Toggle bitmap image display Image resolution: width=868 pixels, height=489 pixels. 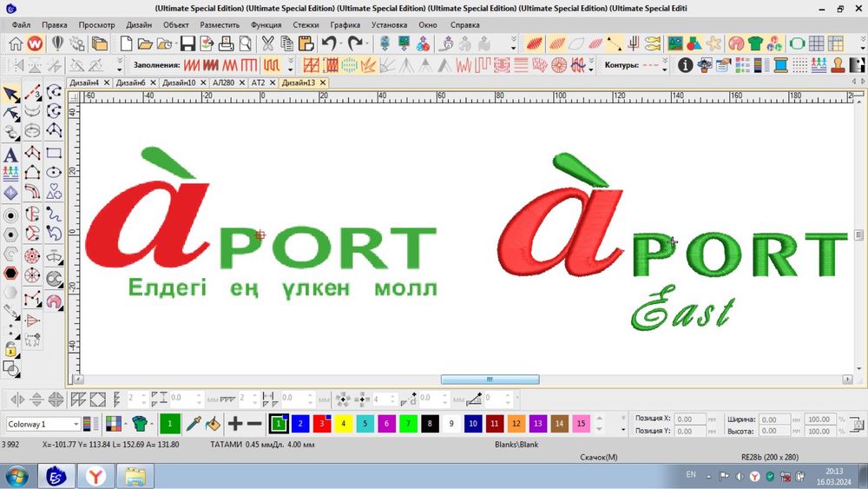(675, 43)
